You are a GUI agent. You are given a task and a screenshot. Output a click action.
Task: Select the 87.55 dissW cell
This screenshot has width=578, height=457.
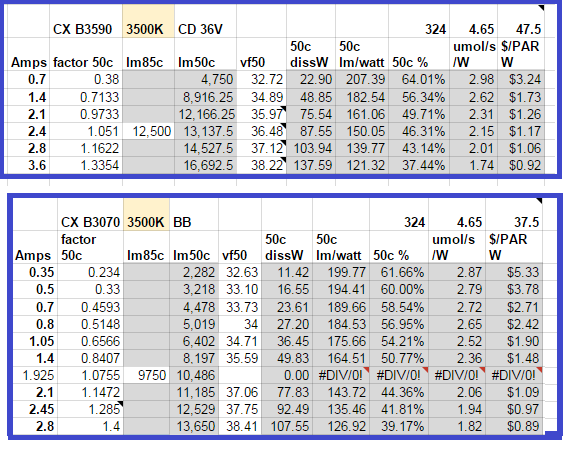(x=311, y=131)
